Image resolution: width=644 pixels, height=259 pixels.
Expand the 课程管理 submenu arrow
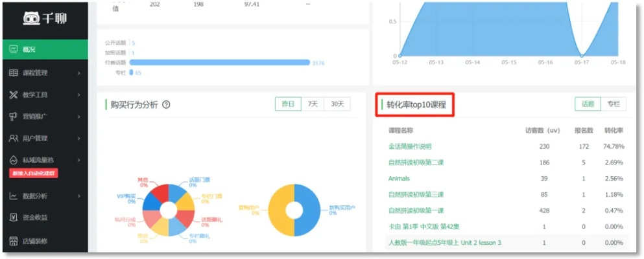(78, 73)
